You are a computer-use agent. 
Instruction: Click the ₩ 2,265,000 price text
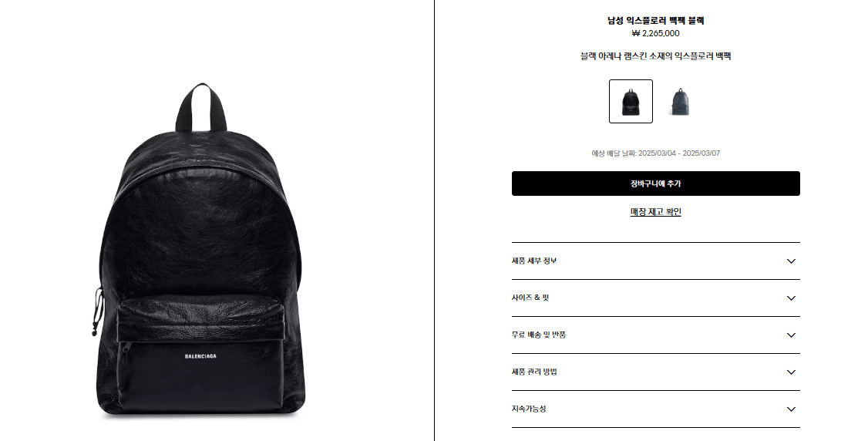pos(655,33)
